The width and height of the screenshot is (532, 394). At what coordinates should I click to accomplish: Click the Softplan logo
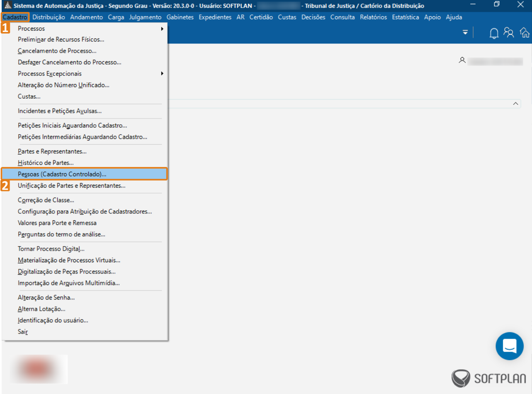(x=489, y=378)
